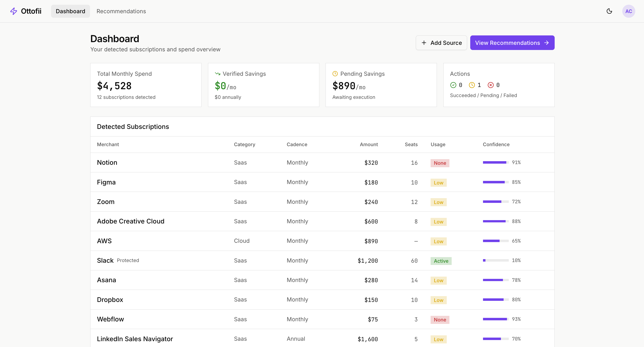Click the green succeeded checkmark icon
This screenshot has height=347, width=644.
(453, 85)
